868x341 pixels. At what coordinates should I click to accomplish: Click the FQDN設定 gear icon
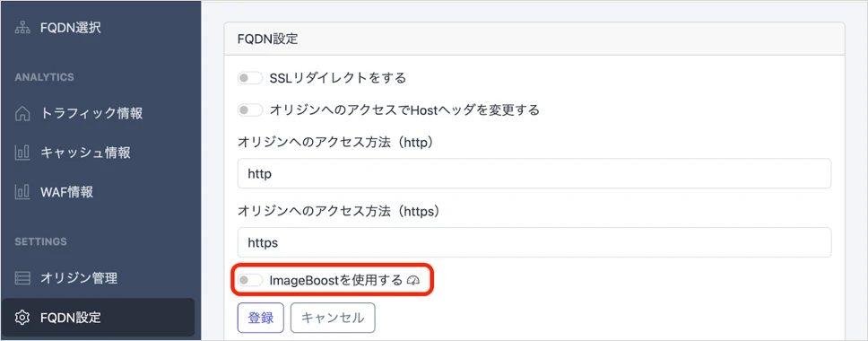22,318
